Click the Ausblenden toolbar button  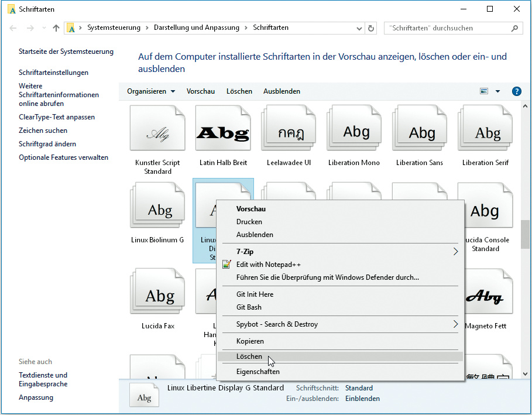[x=282, y=91]
